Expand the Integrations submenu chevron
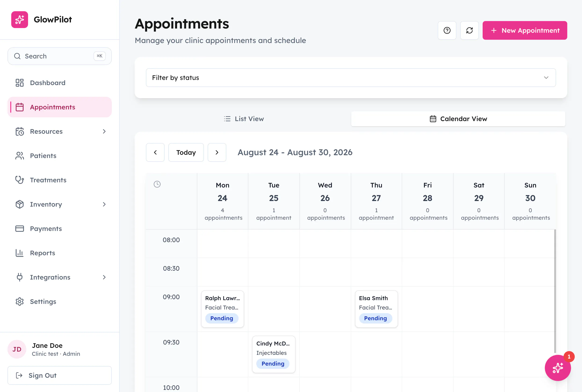This screenshot has width=582, height=392. pos(104,277)
